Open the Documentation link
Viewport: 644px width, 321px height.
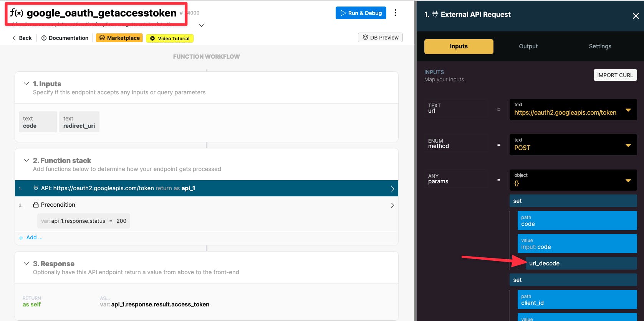[x=65, y=38]
